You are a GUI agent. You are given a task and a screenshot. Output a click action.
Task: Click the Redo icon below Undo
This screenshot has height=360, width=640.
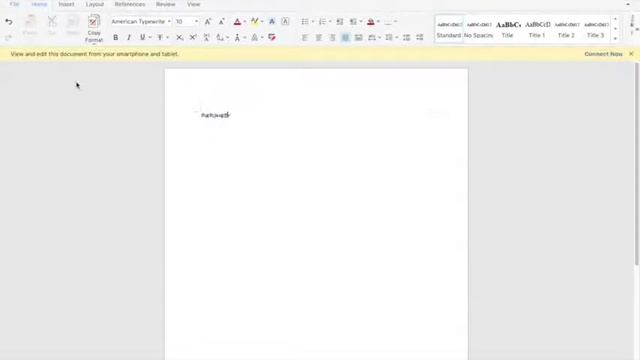(9, 38)
